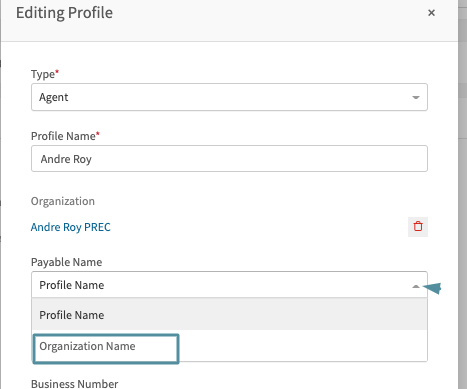467x389 pixels.
Task: Click the caret arrow in the Type field
Action: coord(416,97)
